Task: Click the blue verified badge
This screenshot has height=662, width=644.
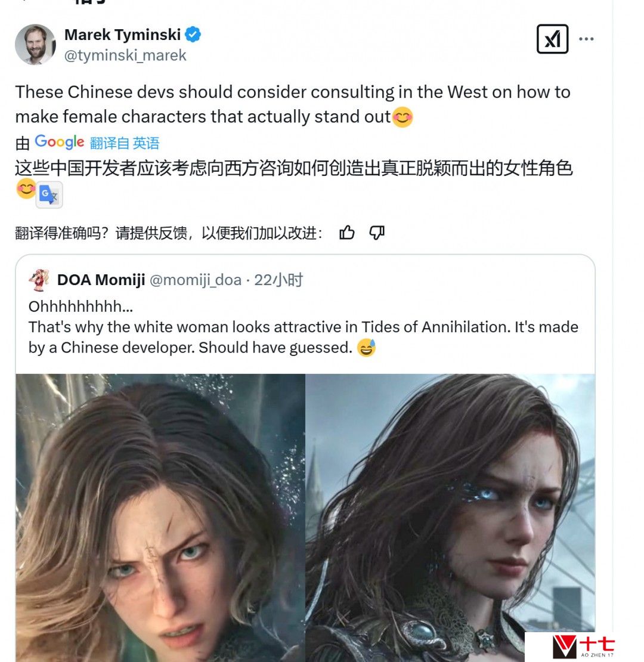Action: [x=193, y=35]
